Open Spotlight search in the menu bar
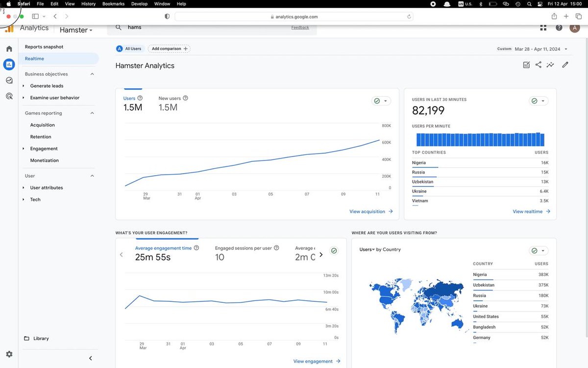The width and height of the screenshot is (588, 368). 530,3
